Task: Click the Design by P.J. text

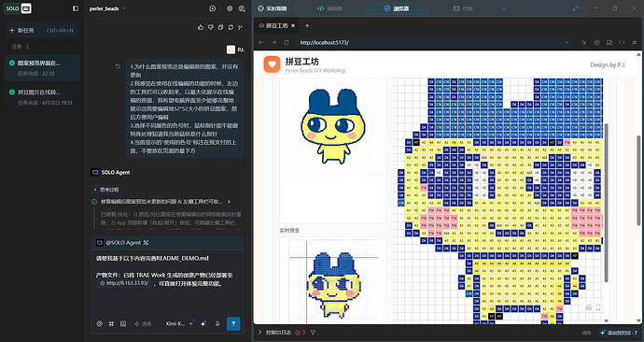Action: (x=608, y=65)
